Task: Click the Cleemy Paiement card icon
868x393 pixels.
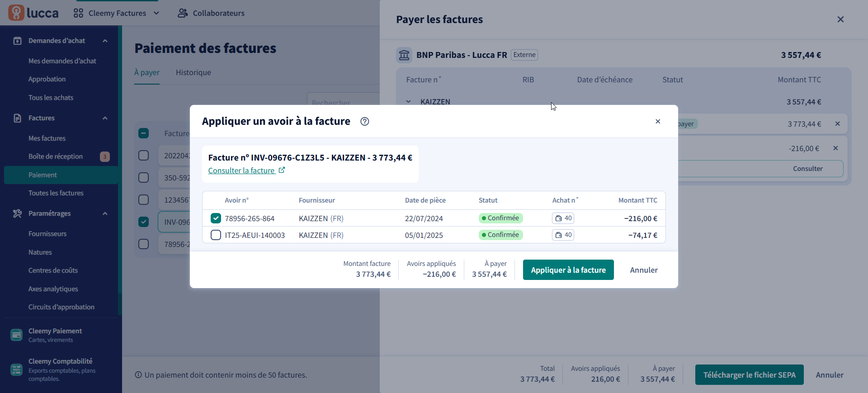Action: point(16,335)
